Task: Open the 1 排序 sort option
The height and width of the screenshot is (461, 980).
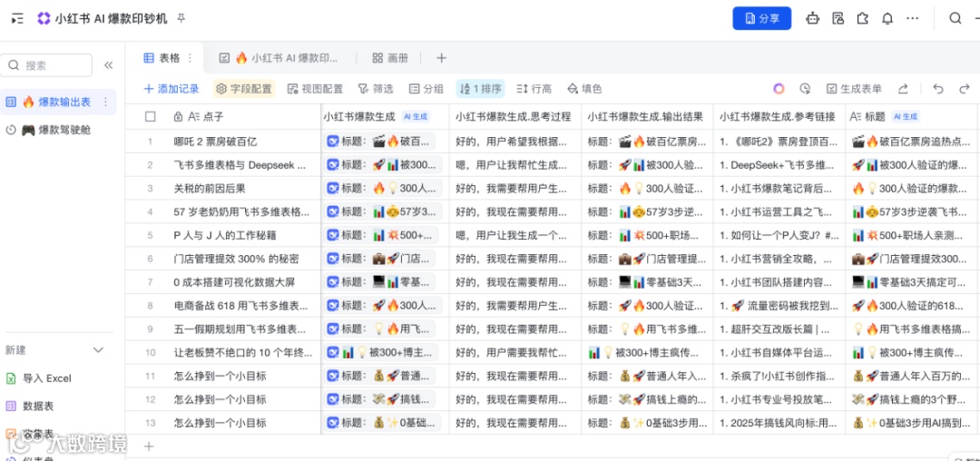Action: point(480,89)
